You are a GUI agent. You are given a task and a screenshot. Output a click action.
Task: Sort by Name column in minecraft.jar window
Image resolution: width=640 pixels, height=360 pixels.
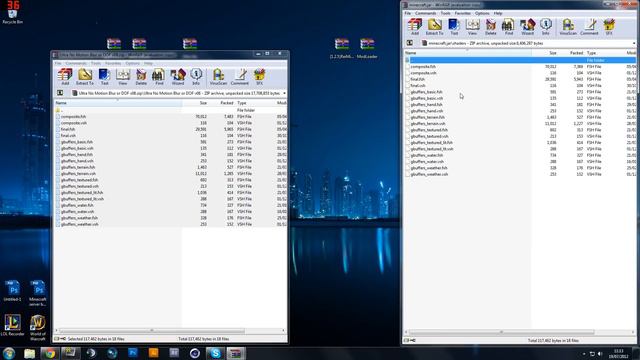point(467,53)
